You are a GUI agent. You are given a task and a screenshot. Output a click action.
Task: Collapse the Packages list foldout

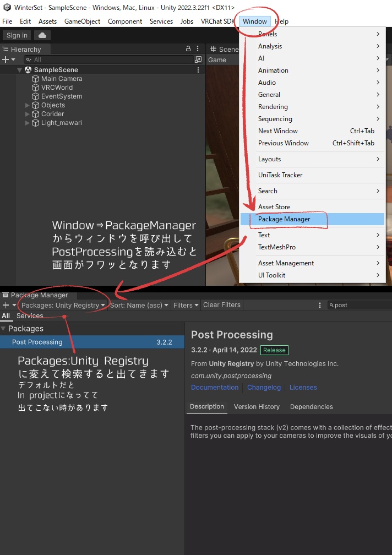point(3,329)
